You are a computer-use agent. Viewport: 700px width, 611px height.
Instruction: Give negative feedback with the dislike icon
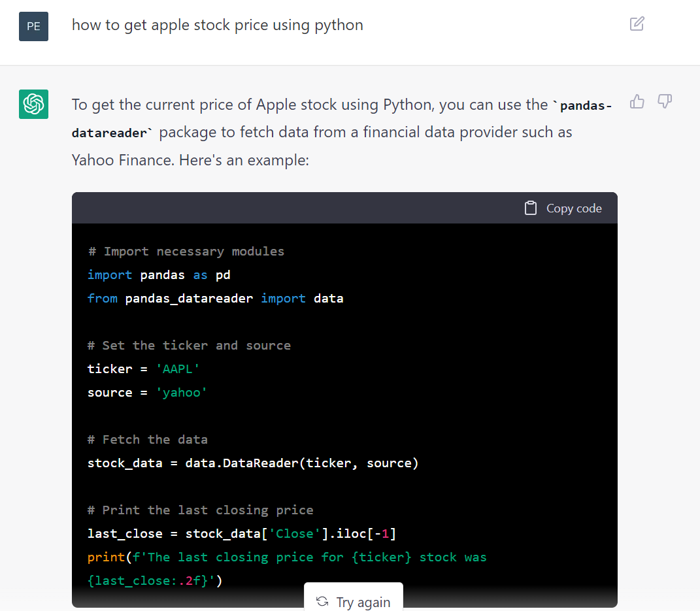click(x=664, y=102)
